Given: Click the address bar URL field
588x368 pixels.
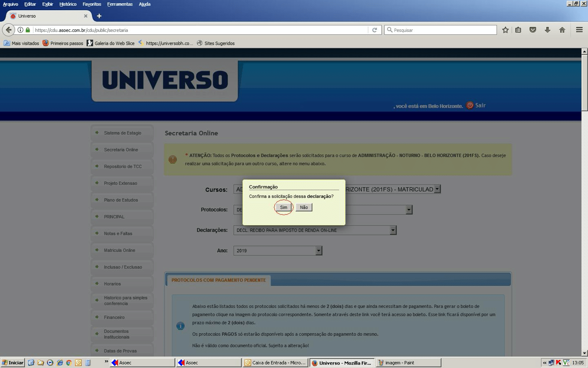Looking at the screenshot, I should click(200, 30).
